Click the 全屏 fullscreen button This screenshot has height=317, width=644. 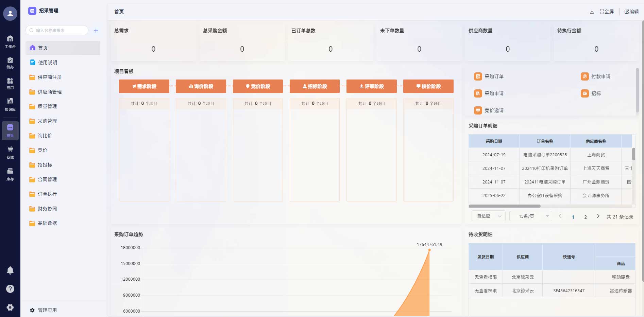tap(607, 12)
